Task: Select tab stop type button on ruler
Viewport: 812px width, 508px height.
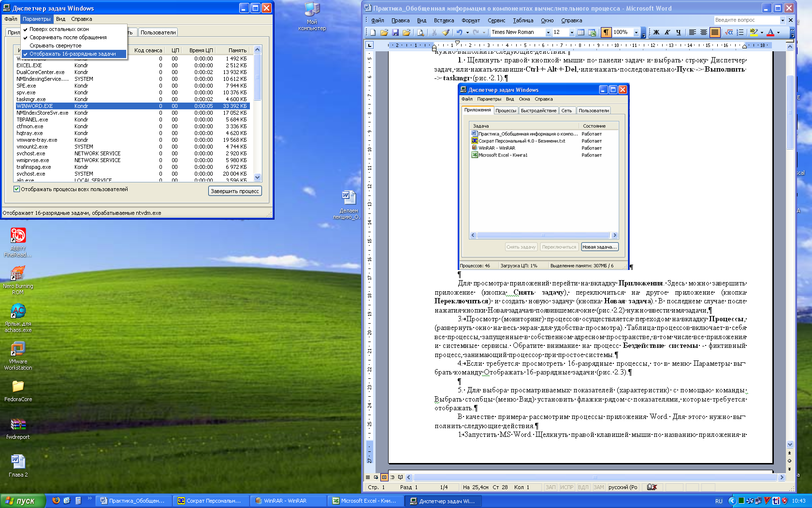Action: [x=370, y=45]
